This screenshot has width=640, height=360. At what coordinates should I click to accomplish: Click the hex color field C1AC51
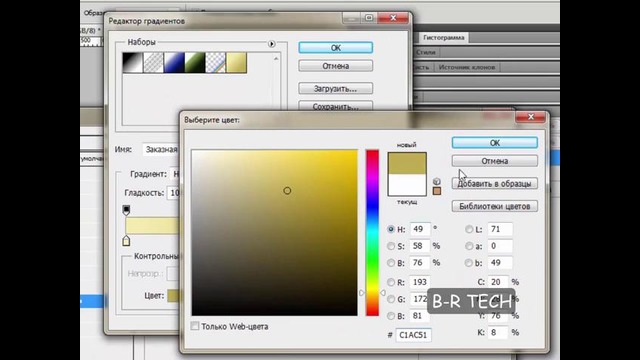tap(413, 335)
